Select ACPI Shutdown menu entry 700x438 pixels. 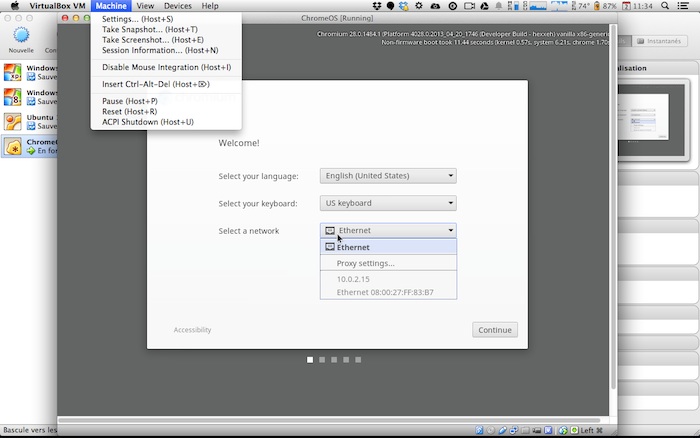pyautogui.click(x=147, y=122)
